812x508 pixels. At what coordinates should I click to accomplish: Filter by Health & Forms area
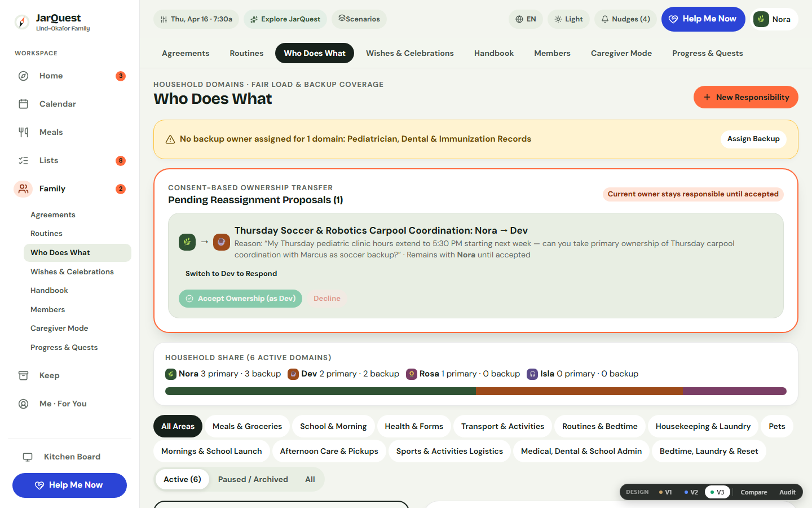pyautogui.click(x=414, y=426)
